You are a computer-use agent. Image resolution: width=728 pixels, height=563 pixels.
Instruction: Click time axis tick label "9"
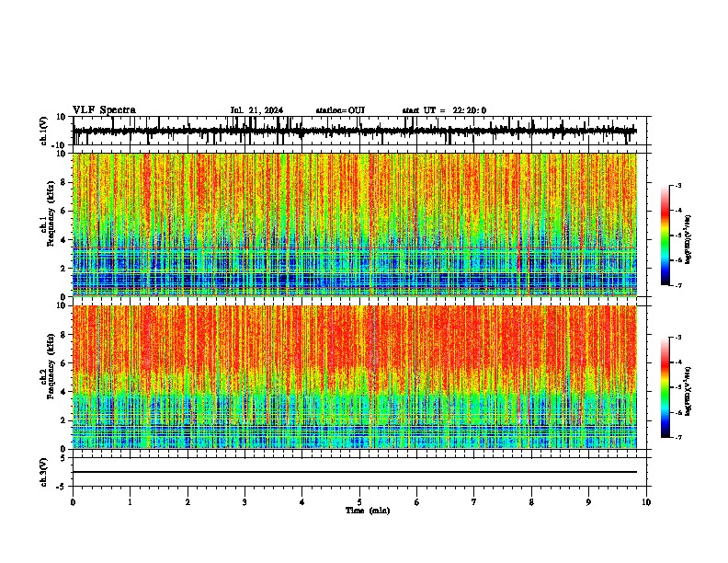coord(588,502)
